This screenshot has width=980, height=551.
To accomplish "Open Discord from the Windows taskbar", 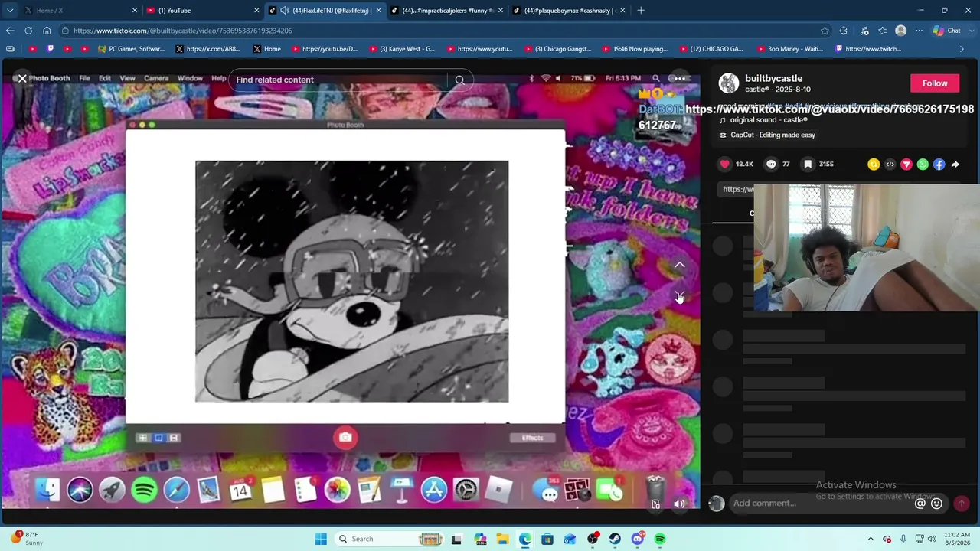I will point(638,539).
